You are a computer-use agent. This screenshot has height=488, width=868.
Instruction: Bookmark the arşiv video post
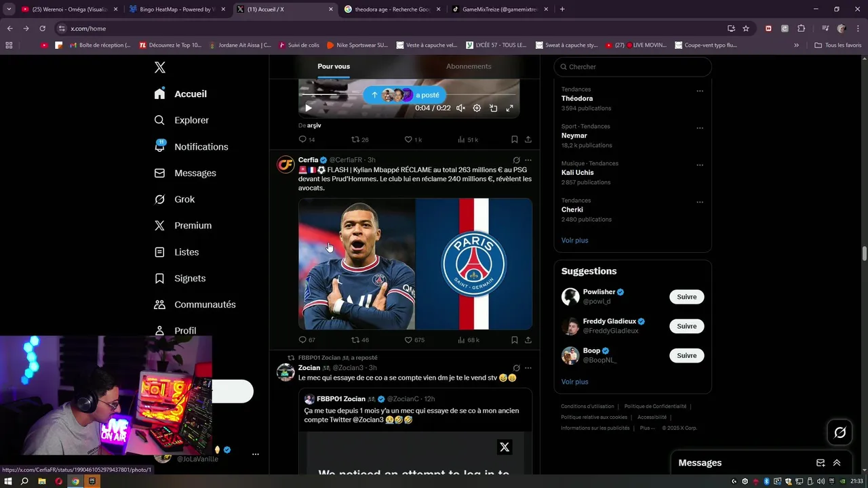pyautogui.click(x=515, y=139)
